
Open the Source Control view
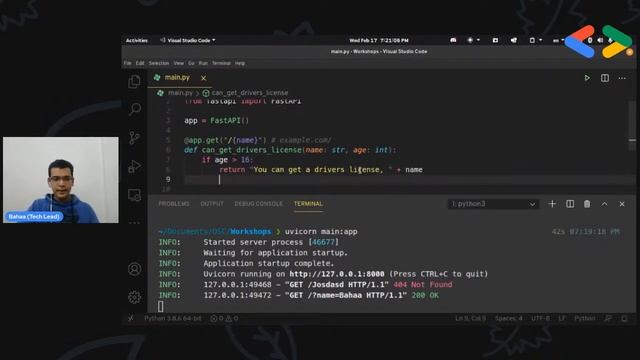(x=134, y=138)
